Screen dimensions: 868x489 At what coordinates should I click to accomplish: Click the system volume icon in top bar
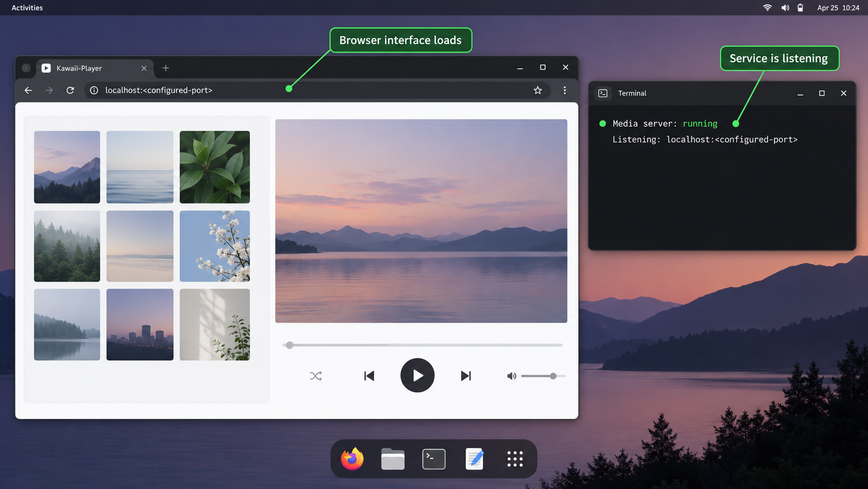click(x=785, y=8)
